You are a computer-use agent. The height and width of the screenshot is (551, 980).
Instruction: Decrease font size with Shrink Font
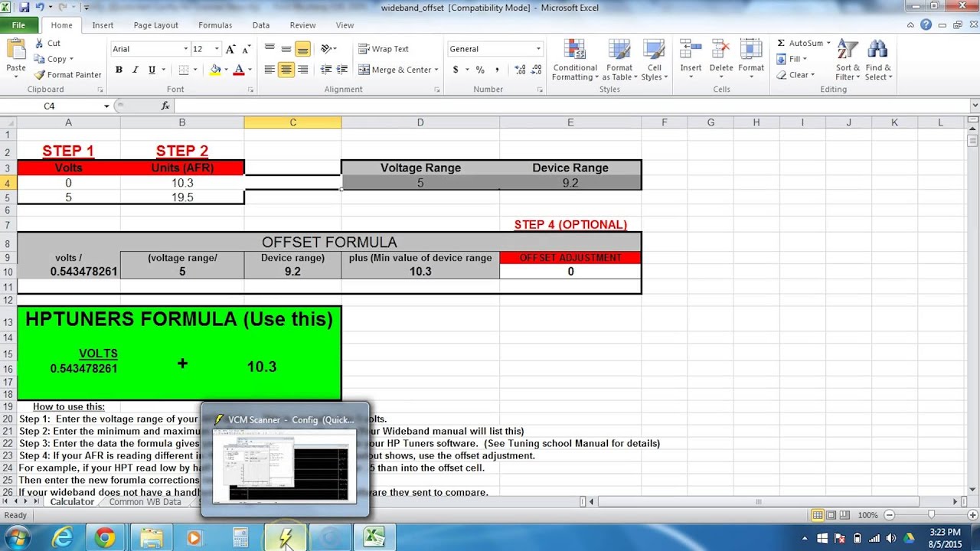pyautogui.click(x=245, y=49)
